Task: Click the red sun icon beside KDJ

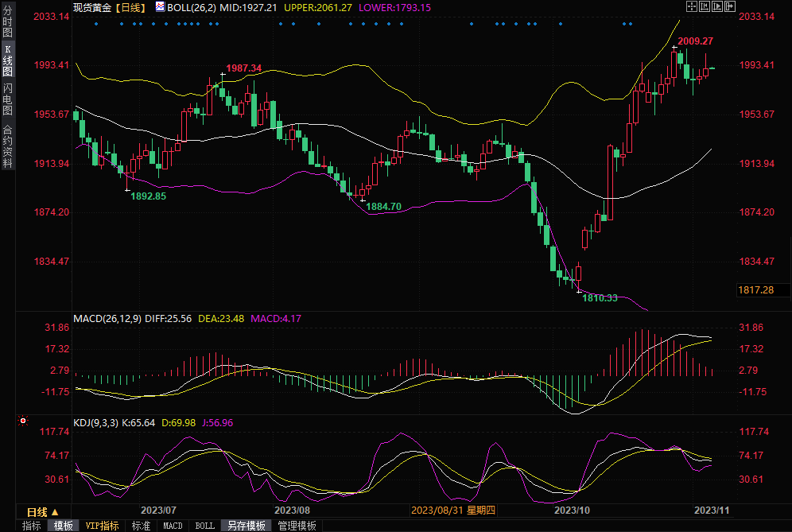Action: click(23, 421)
